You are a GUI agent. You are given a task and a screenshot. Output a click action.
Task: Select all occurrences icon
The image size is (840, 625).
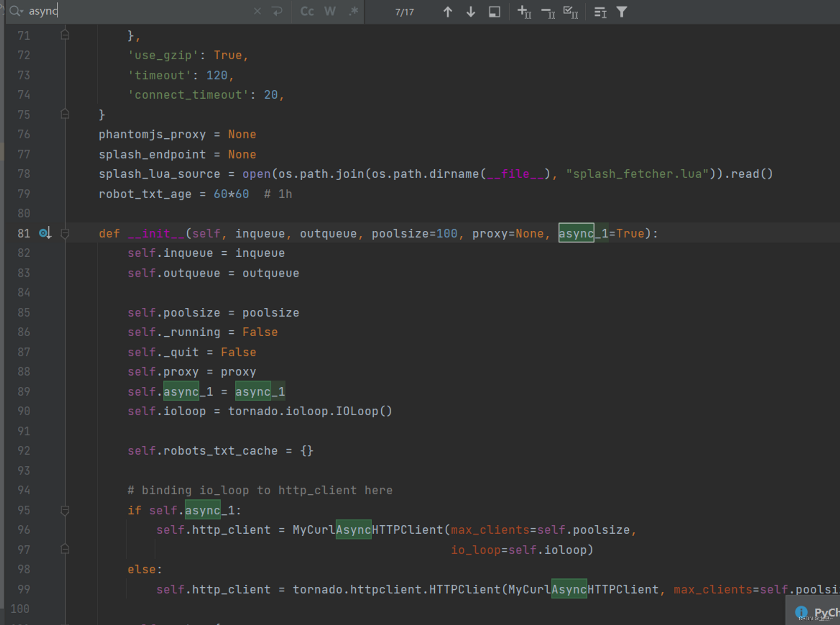pyautogui.click(x=571, y=12)
